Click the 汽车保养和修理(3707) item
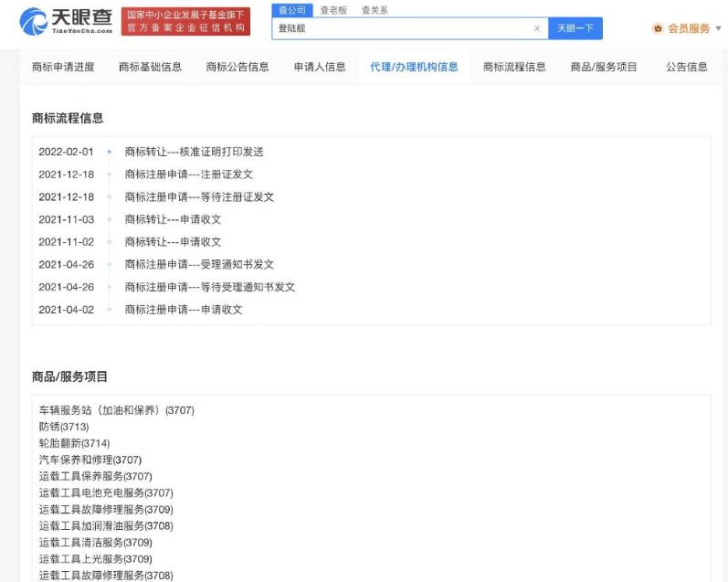This screenshot has width=728, height=582. click(90, 460)
